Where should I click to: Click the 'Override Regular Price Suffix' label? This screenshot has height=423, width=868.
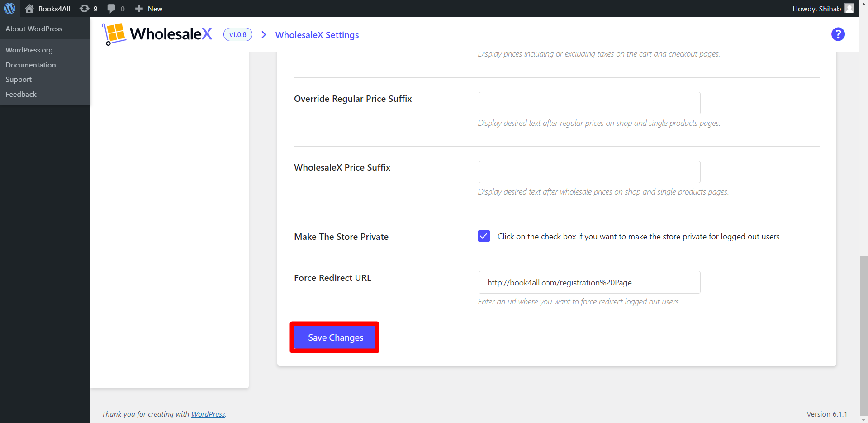click(x=353, y=99)
